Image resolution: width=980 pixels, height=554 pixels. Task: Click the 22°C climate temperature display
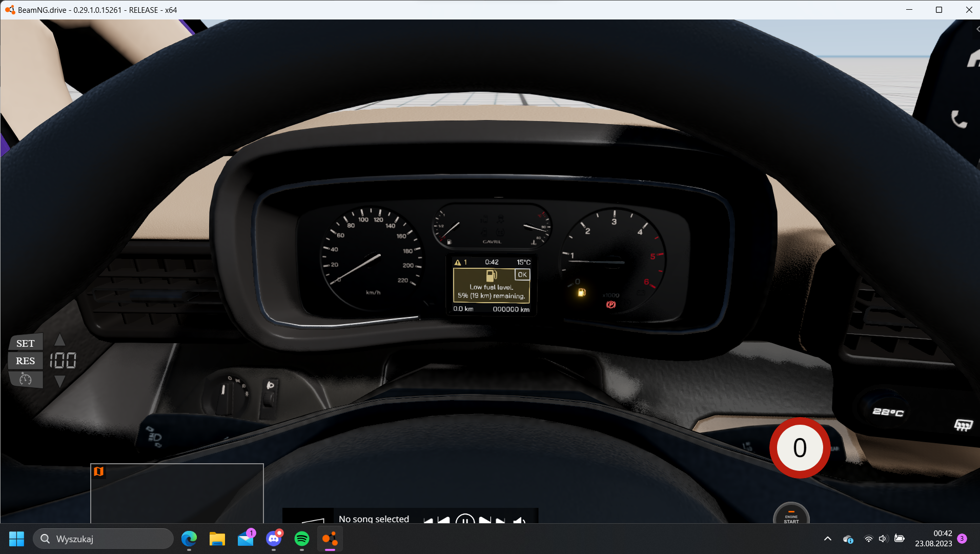(888, 412)
